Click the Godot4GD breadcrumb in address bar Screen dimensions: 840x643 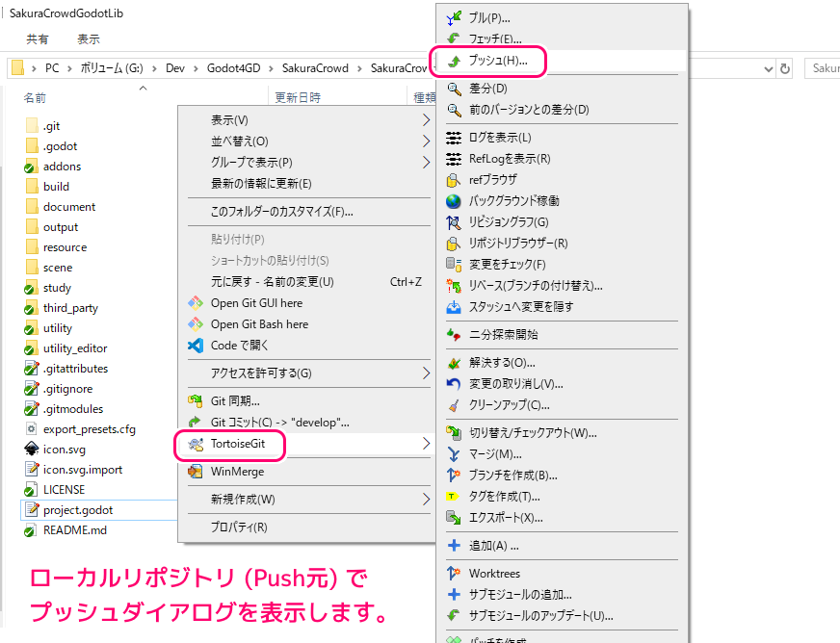231,68
